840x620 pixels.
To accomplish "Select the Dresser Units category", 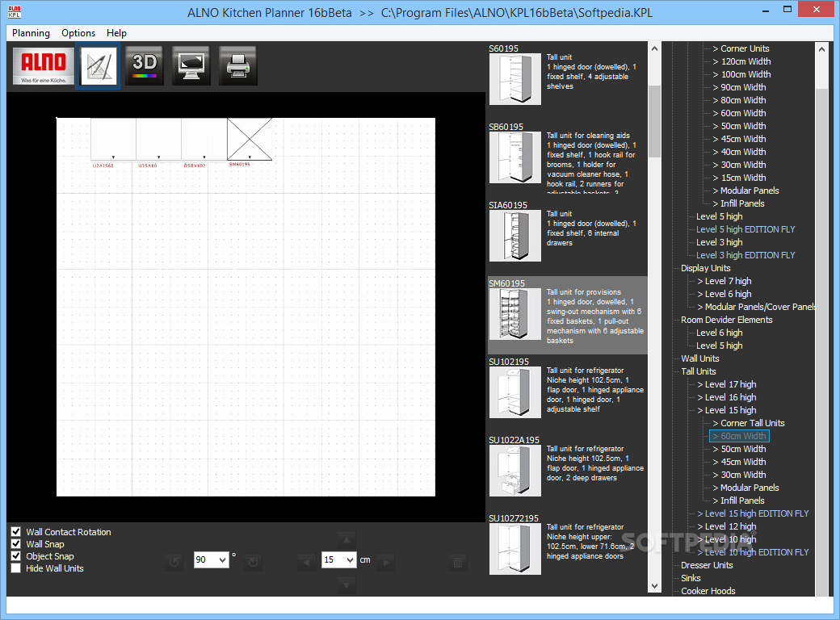I will [x=707, y=565].
